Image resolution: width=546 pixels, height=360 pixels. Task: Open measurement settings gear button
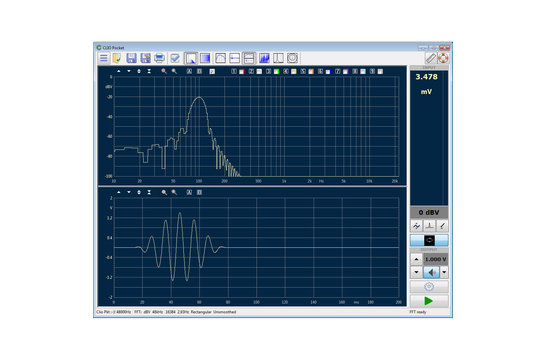429,287
